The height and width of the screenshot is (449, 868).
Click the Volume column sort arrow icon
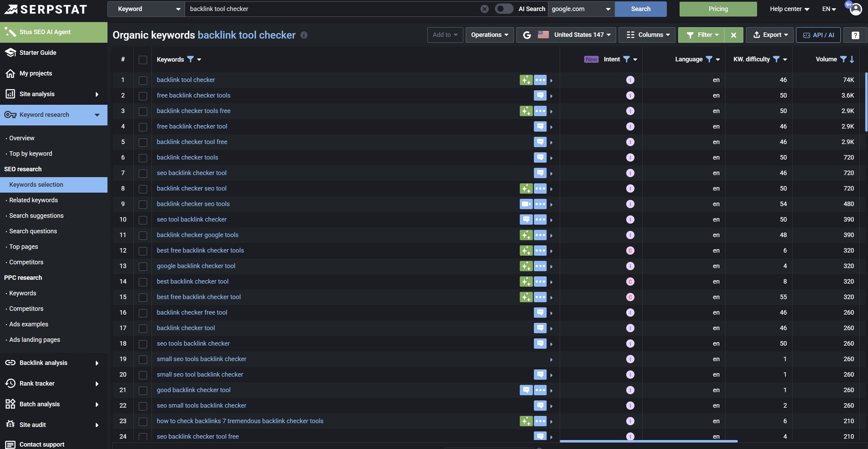[852, 59]
